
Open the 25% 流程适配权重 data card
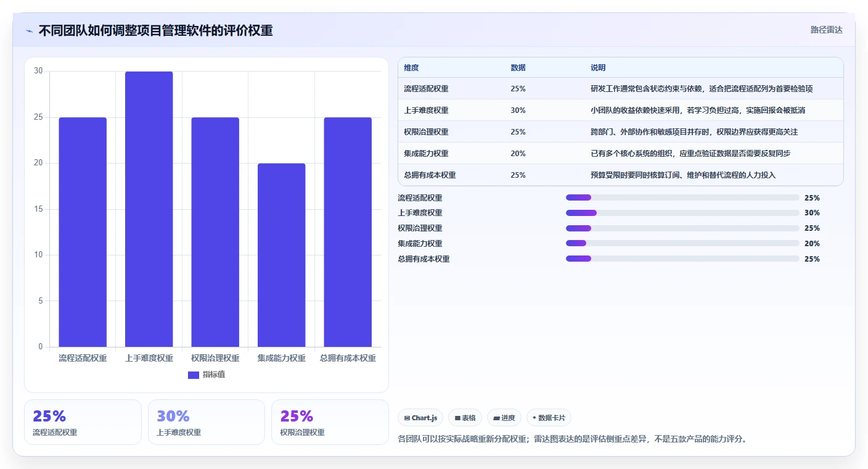tap(83, 422)
